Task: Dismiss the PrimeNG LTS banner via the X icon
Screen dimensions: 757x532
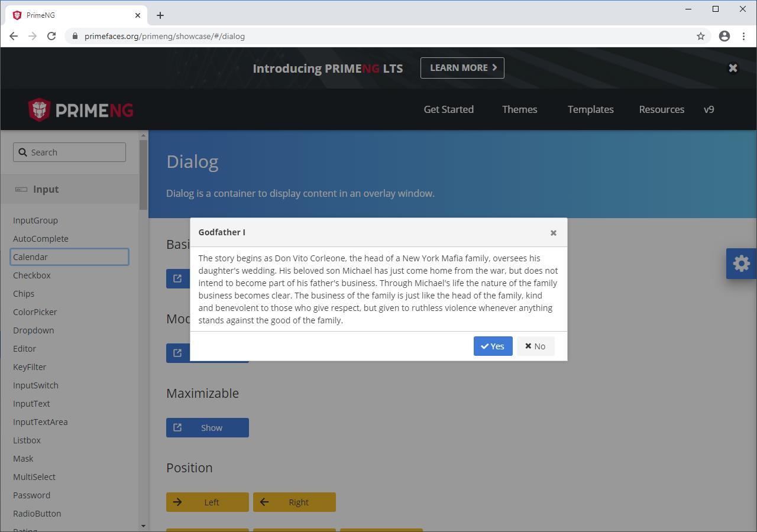Action: pos(733,68)
